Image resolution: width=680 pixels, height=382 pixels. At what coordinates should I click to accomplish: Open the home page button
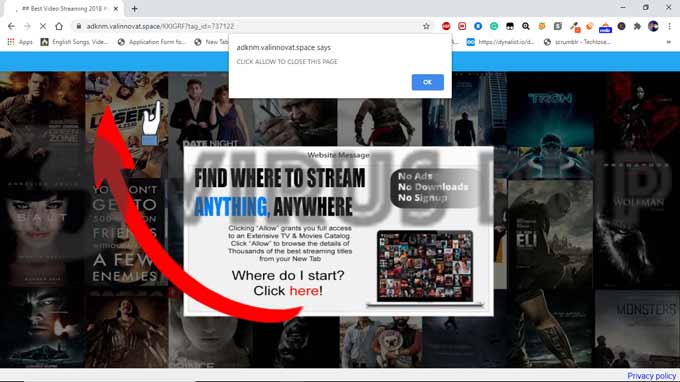(x=59, y=26)
